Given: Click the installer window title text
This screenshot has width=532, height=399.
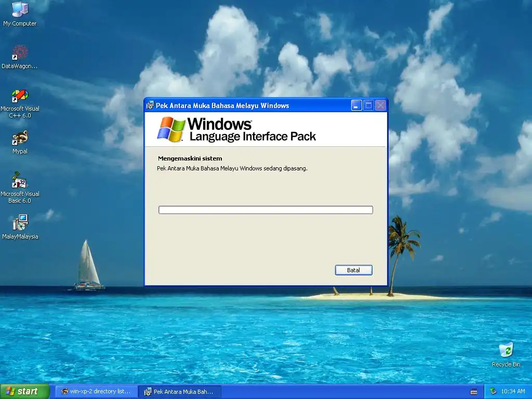Looking at the screenshot, I should tap(222, 106).
